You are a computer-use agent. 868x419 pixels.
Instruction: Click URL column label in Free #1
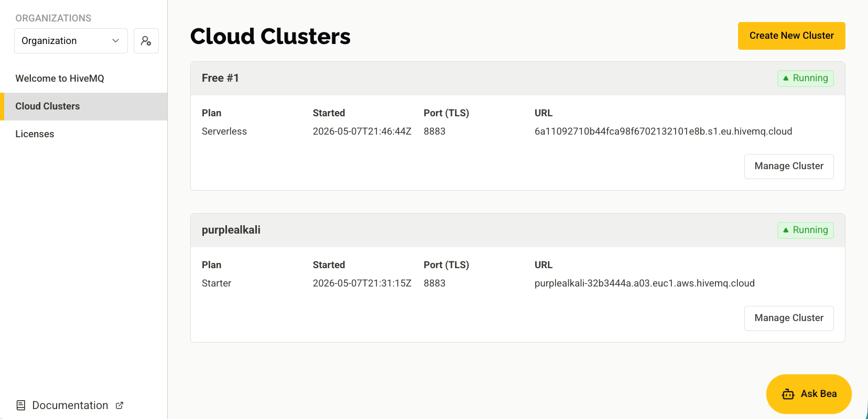click(x=544, y=113)
